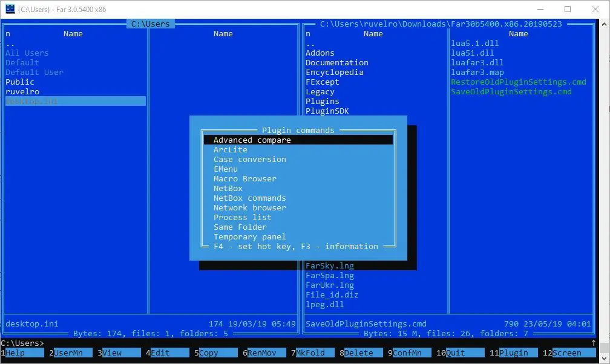Select the Plugins folder in right panel
The image size is (610, 364).
(322, 102)
